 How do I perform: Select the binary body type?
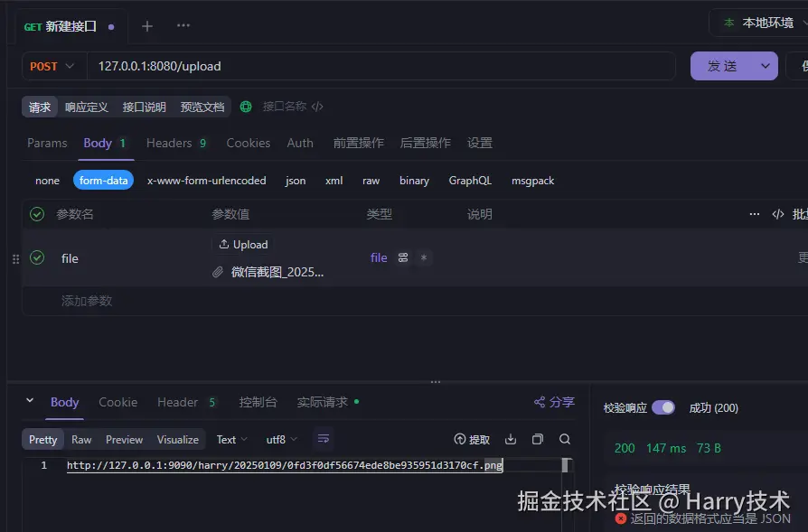[x=414, y=181]
